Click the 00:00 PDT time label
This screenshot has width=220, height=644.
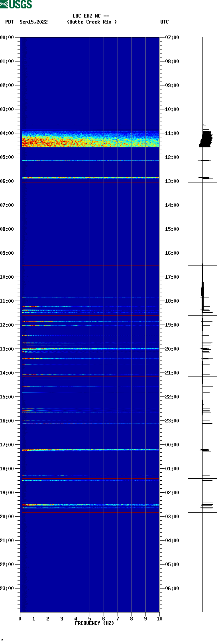tap(7, 38)
